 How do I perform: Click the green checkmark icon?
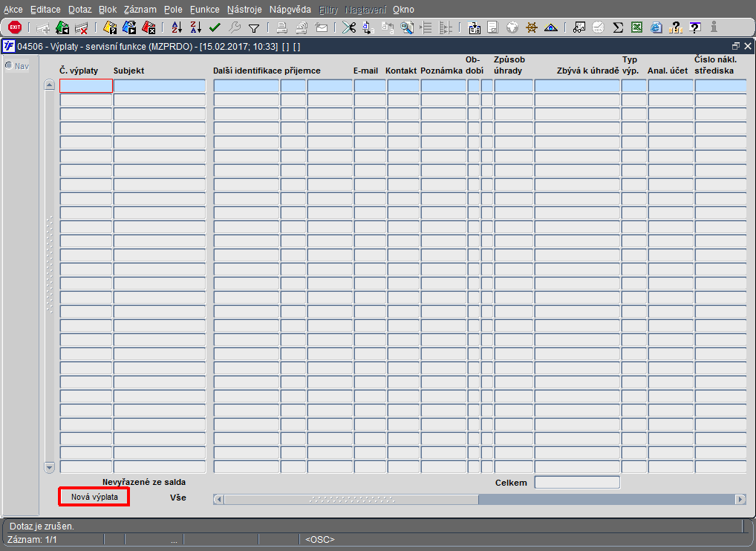tap(215, 28)
